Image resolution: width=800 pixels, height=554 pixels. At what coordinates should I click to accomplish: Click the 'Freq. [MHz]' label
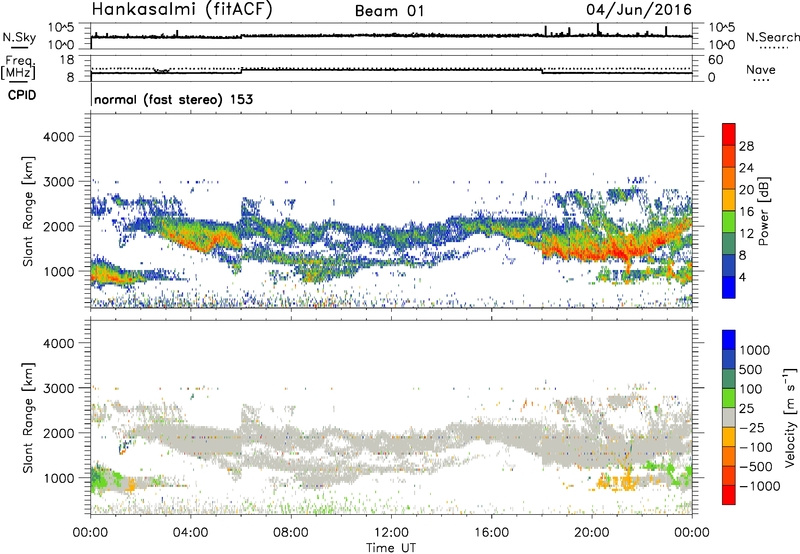click(x=19, y=68)
